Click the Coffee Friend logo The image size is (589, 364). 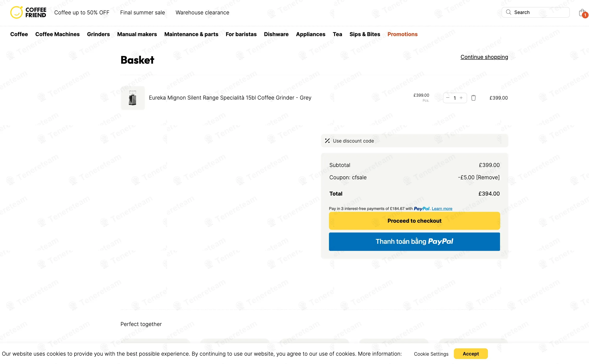pyautogui.click(x=28, y=12)
